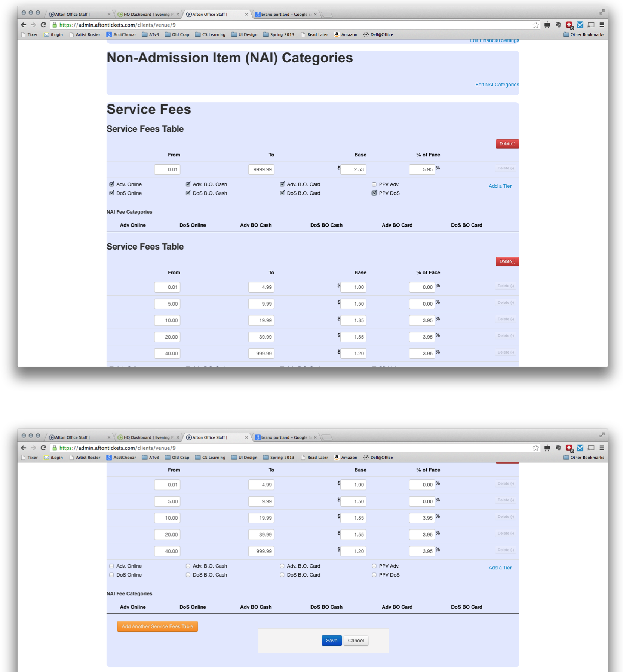Open the ATv3 bookmark folder in the top window
This screenshot has height=672, width=623.
[x=150, y=34]
